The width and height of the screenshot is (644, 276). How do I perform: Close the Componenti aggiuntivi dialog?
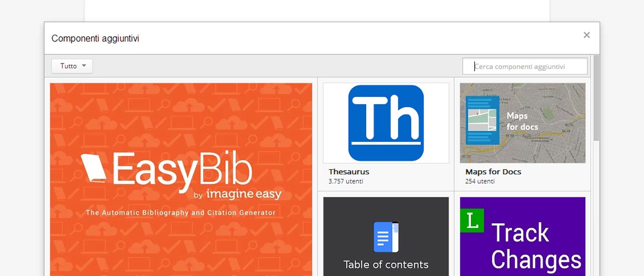[587, 35]
